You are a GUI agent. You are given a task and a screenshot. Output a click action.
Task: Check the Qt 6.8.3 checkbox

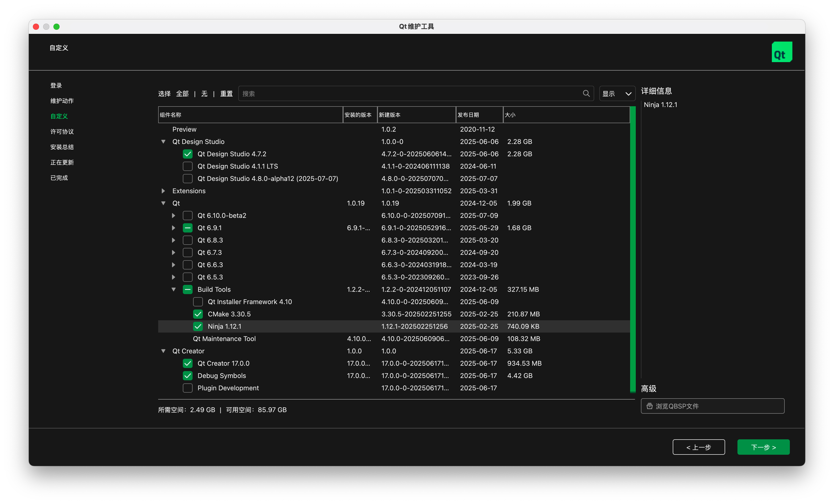click(x=187, y=240)
